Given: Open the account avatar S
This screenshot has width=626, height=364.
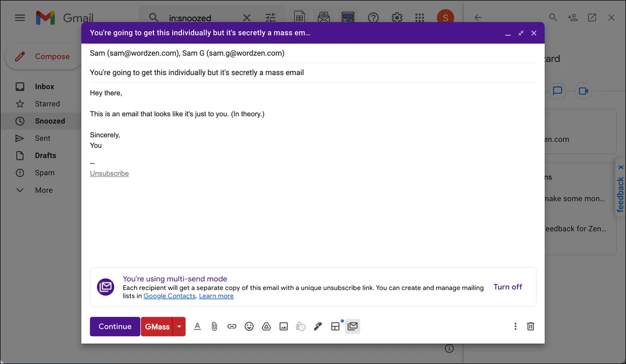Looking at the screenshot, I should point(445,18).
